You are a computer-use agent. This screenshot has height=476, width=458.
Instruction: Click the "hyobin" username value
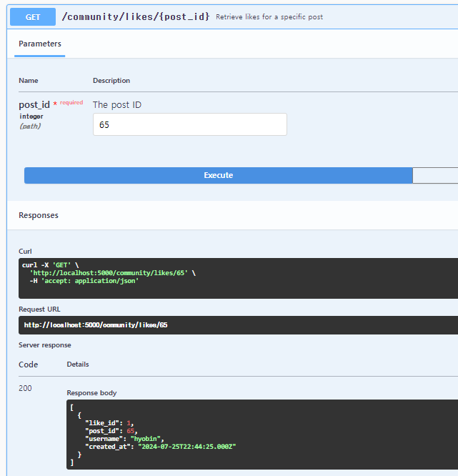[x=145, y=439]
